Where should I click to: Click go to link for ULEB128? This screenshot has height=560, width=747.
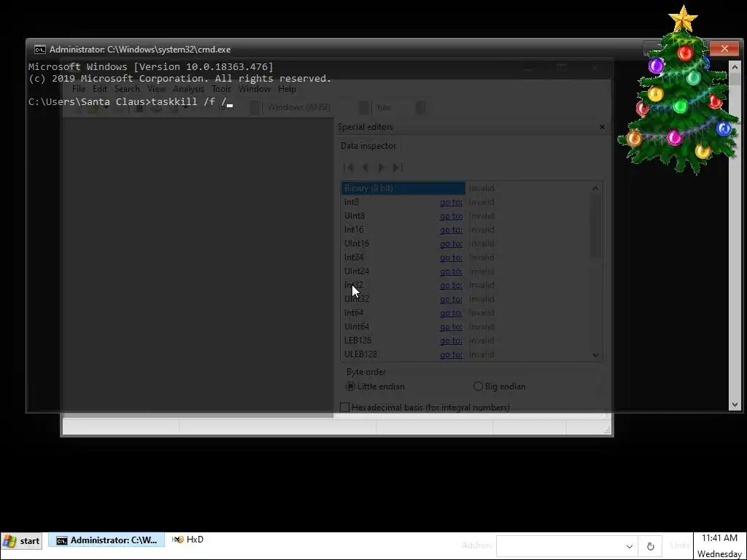pyautogui.click(x=451, y=354)
